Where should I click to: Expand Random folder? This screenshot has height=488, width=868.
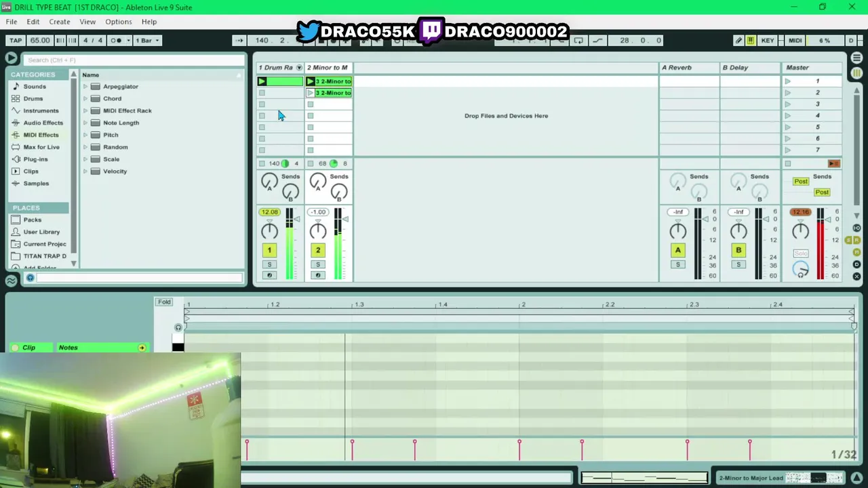tap(85, 147)
